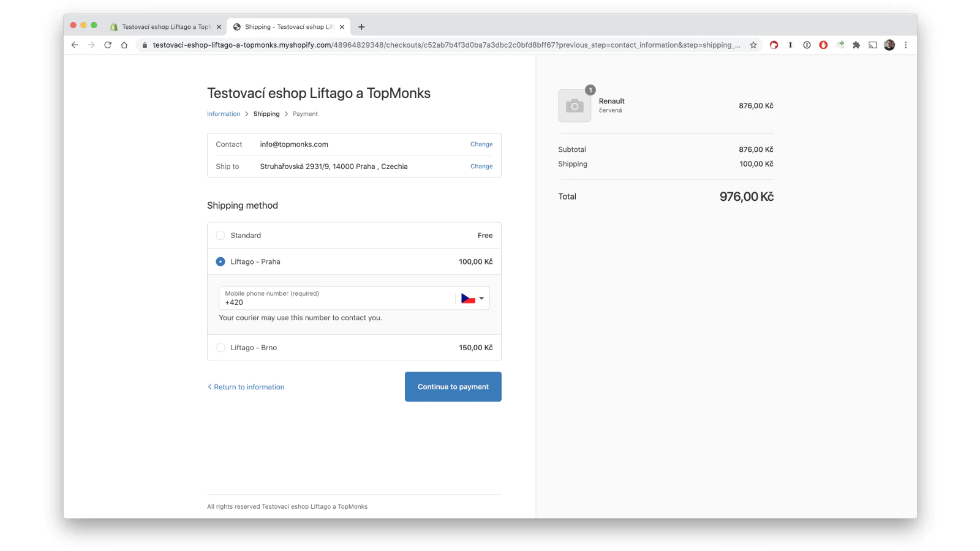Click the '150,00 Kč' Brno price
The width and height of the screenshot is (980, 551).
tap(476, 348)
